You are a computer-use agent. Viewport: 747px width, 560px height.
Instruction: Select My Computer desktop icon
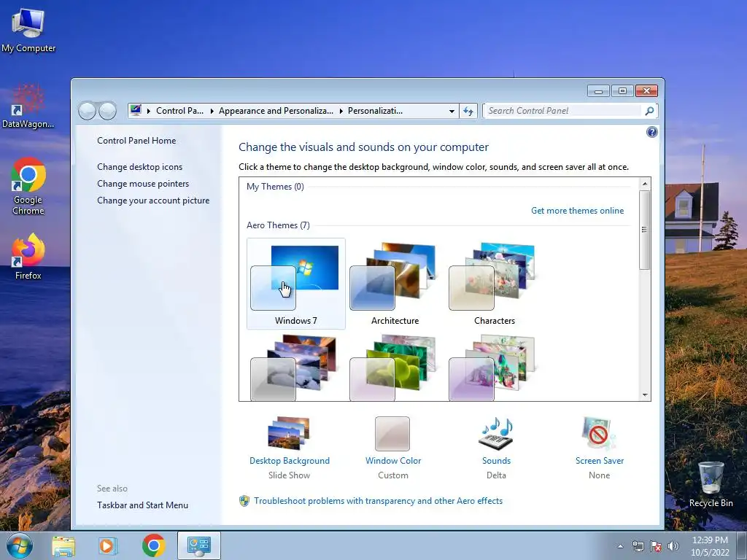click(28, 31)
